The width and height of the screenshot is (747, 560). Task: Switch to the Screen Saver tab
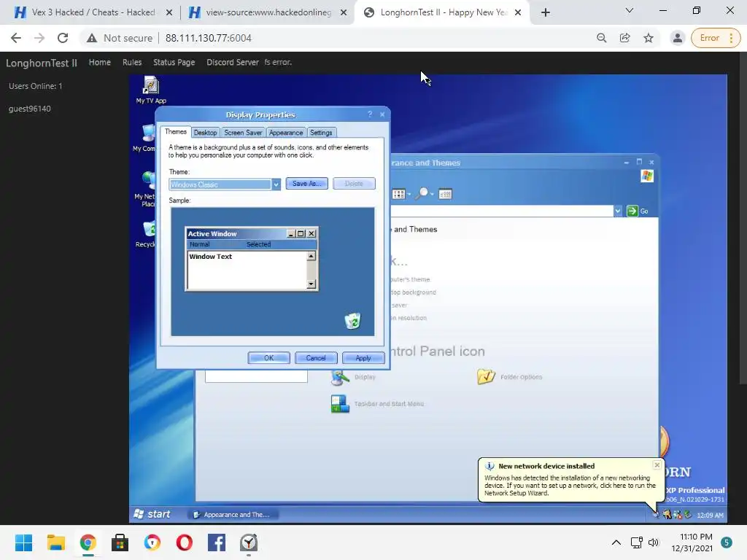243,133
